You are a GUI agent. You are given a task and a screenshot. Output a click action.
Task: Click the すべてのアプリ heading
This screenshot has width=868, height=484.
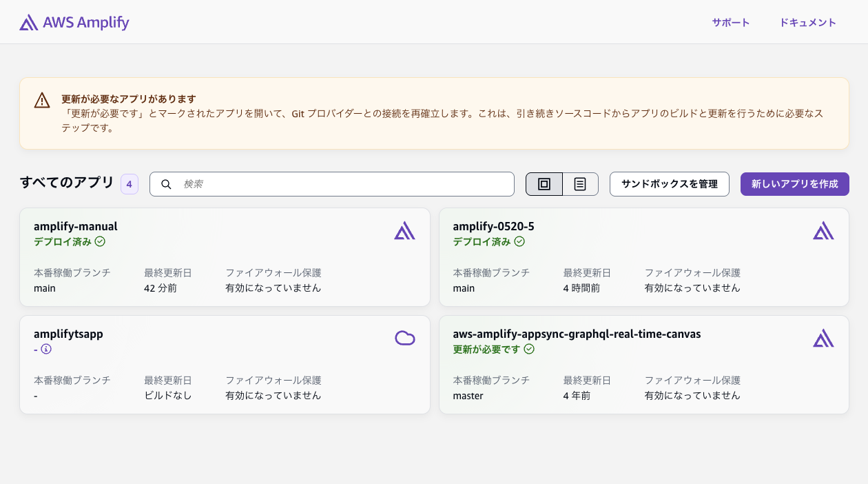[x=67, y=183]
